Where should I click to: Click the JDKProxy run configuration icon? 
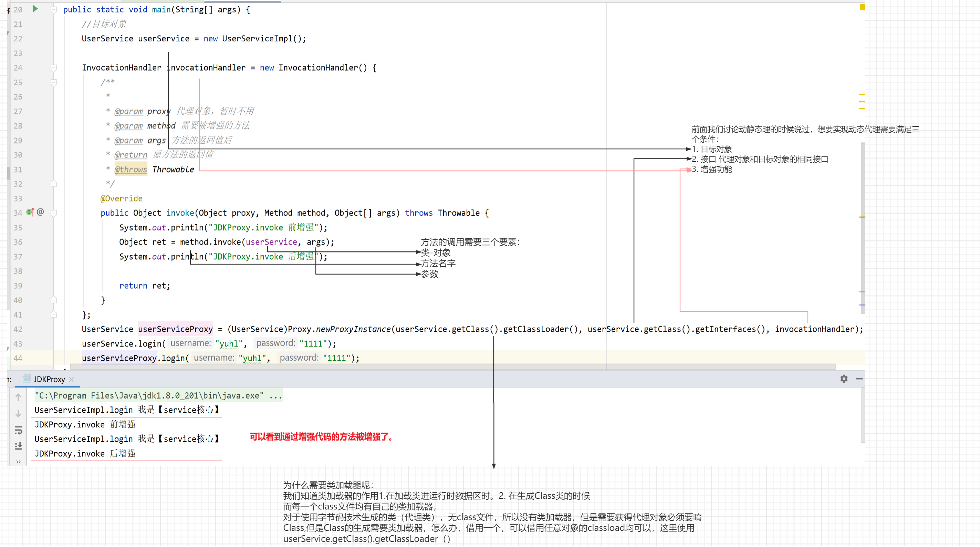[x=27, y=379]
